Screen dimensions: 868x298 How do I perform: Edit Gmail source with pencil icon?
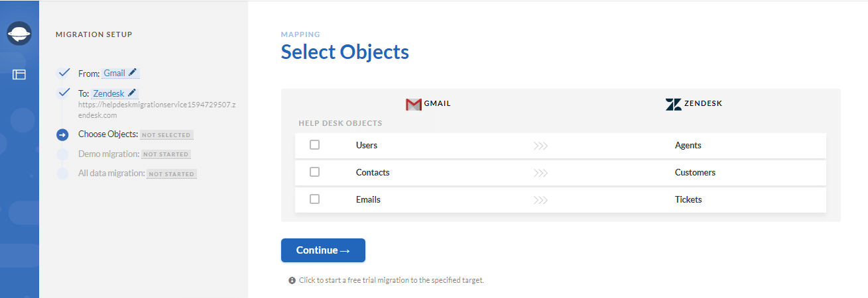click(x=133, y=73)
